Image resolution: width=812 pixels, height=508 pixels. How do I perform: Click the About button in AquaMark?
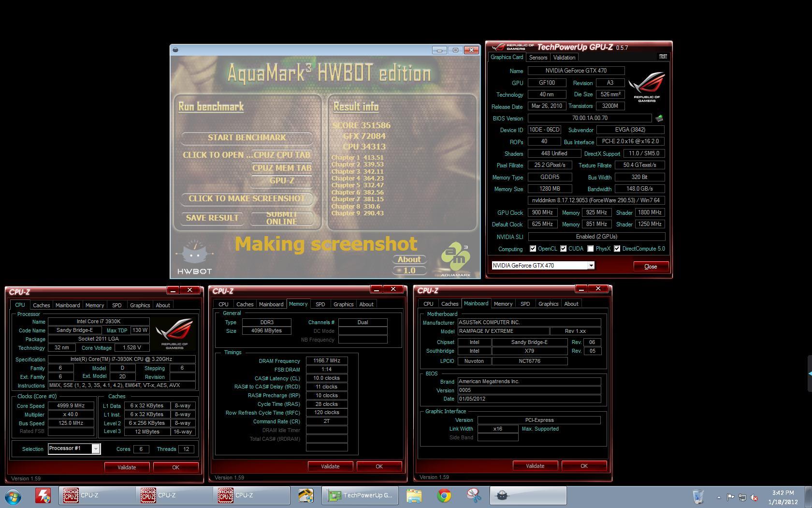point(409,259)
